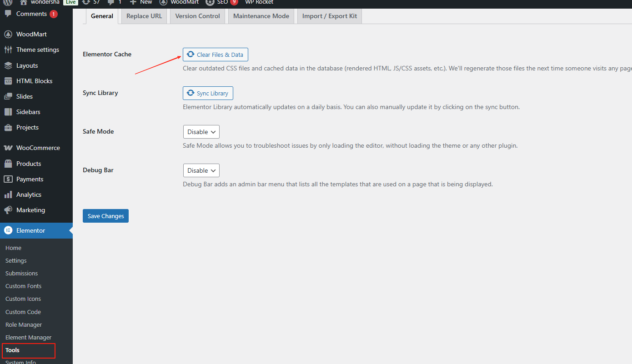This screenshot has width=632, height=364.
Task: Click the Analytics bar chart icon
Action: (x=8, y=194)
